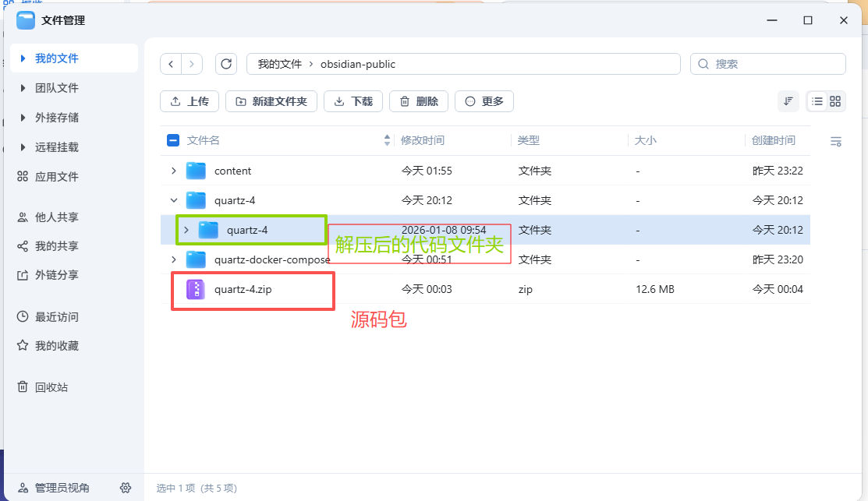The width and height of the screenshot is (868, 501).
Task: Open the column settings icon
Action: pyautogui.click(x=836, y=142)
